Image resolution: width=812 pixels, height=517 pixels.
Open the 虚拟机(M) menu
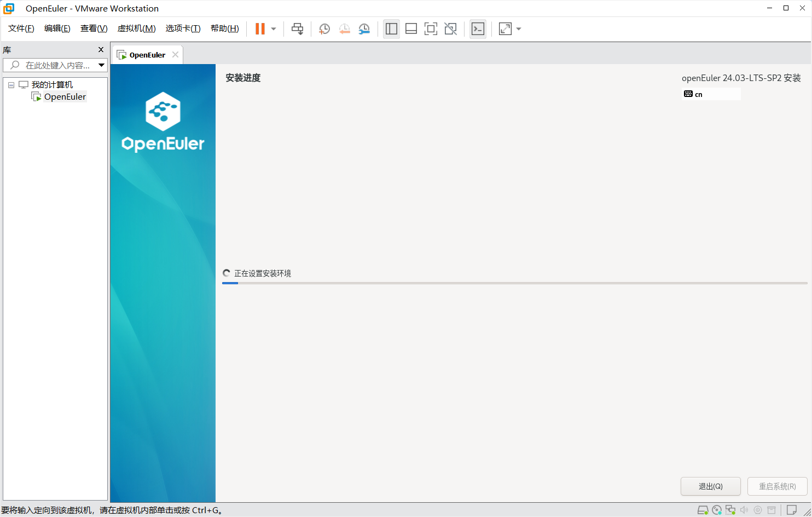coord(137,28)
